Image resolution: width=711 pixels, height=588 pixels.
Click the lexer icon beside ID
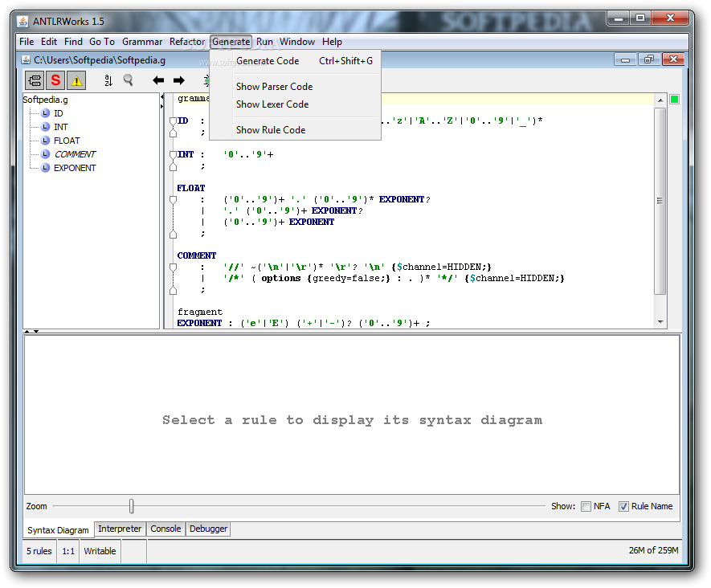(x=45, y=113)
